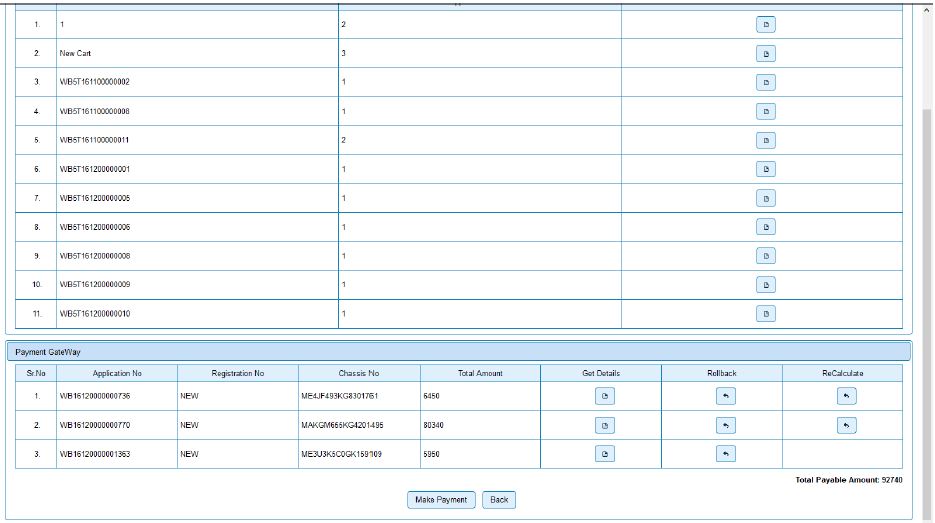Screen dimensions: 935x523
Task: Open details icon for cart row 1
Action: pos(766,24)
